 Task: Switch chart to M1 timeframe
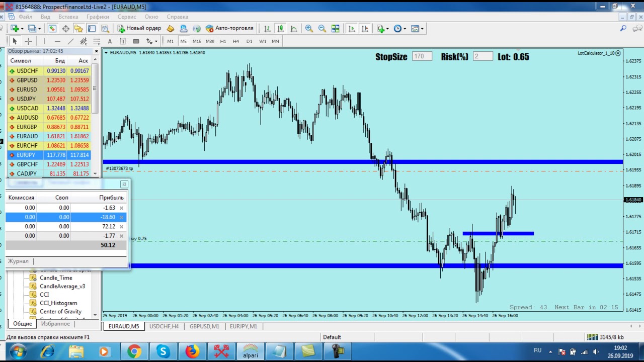click(170, 41)
